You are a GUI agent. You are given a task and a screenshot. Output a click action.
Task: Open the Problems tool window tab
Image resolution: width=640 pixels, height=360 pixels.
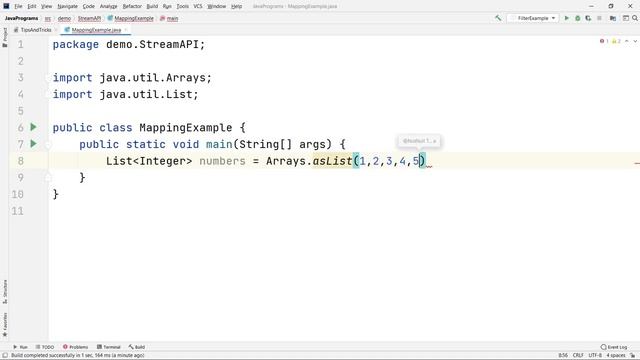point(76,347)
